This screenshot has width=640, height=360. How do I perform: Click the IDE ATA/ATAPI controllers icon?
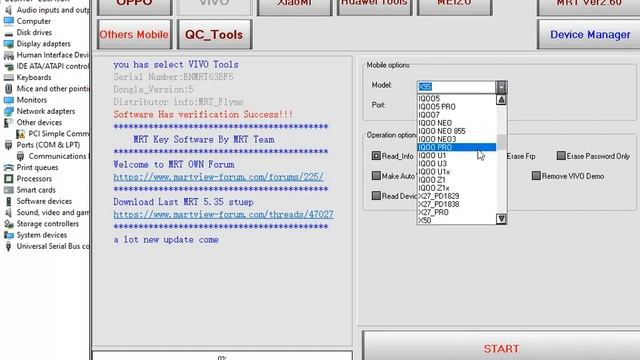pyautogui.click(x=9, y=67)
